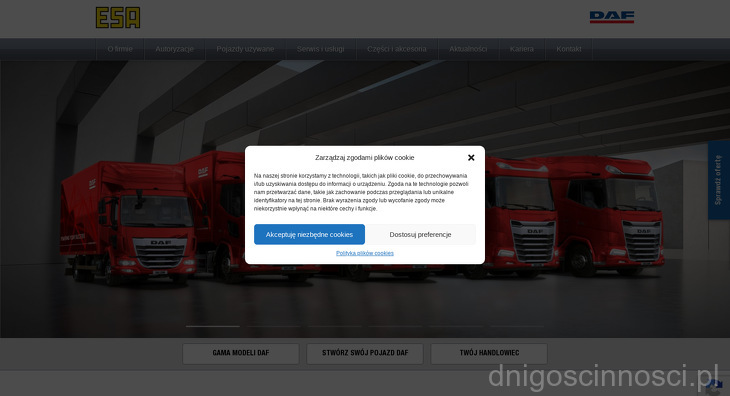Open Pojazdy używane section
This screenshot has width=730, height=396.
[245, 49]
